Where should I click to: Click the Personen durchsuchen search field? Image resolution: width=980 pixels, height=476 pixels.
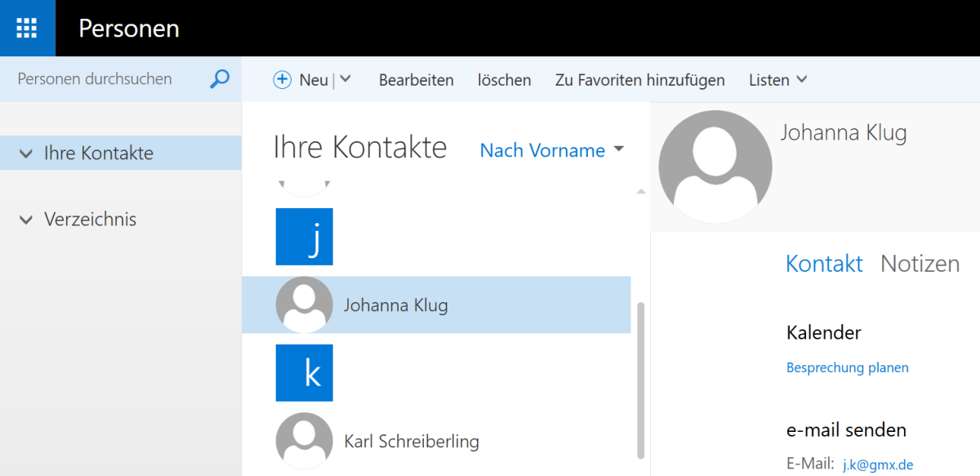point(106,79)
